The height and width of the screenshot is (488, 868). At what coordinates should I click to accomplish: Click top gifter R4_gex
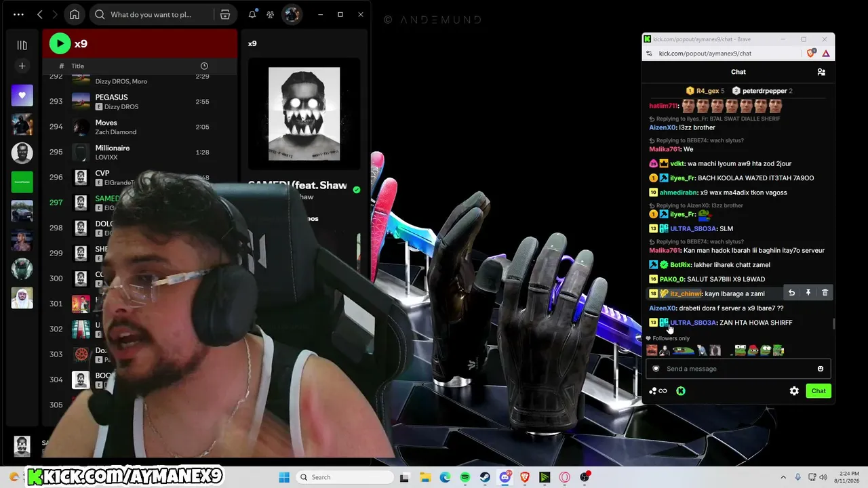[x=705, y=91]
